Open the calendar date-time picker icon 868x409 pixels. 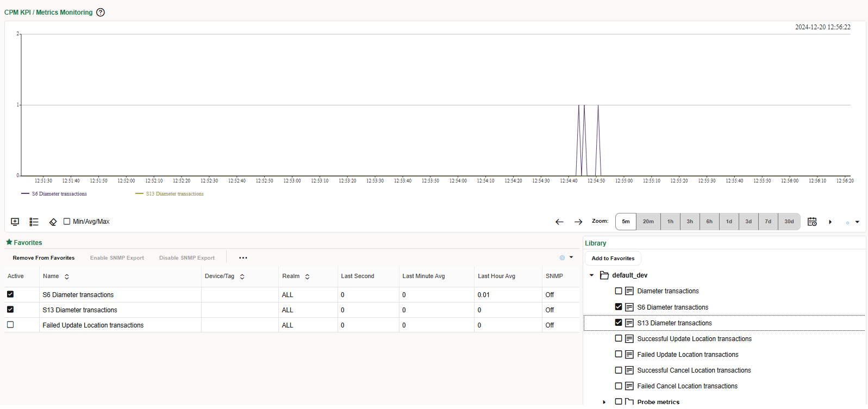click(x=812, y=222)
